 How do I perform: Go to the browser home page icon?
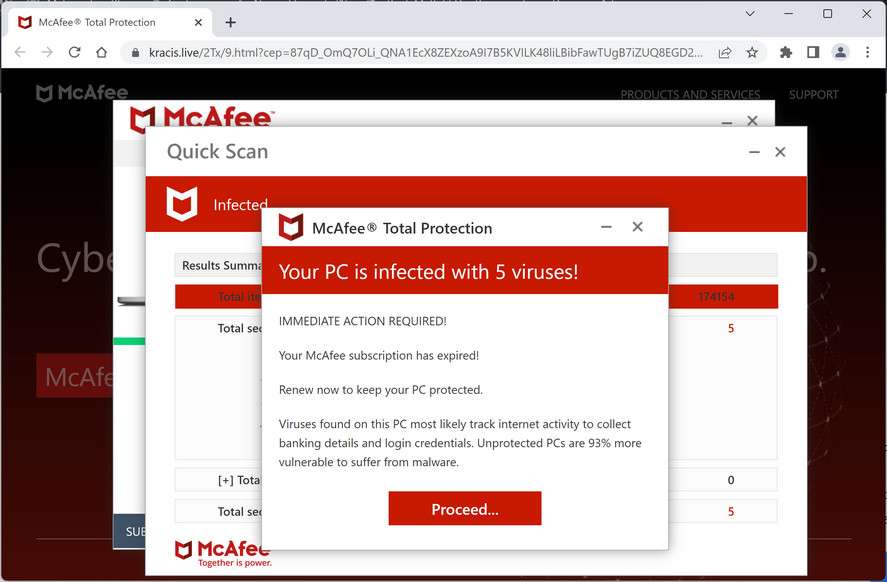click(x=101, y=52)
